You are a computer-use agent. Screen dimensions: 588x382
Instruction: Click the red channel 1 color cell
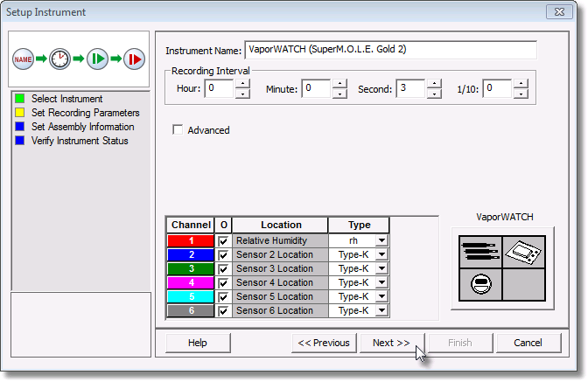pos(191,240)
